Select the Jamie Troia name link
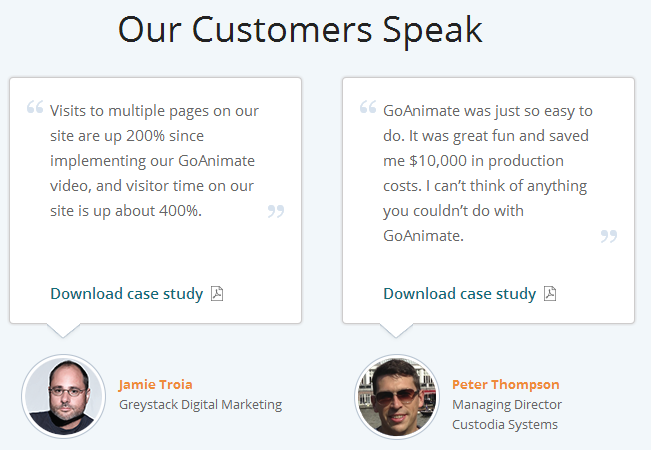This screenshot has height=450, width=651. pyautogui.click(x=155, y=384)
